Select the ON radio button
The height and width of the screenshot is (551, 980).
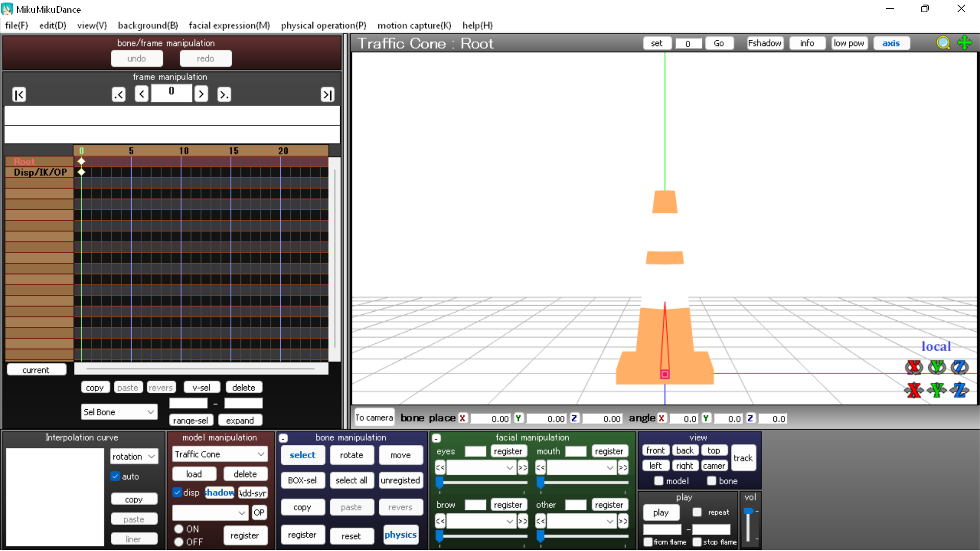click(x=179, y=529)
